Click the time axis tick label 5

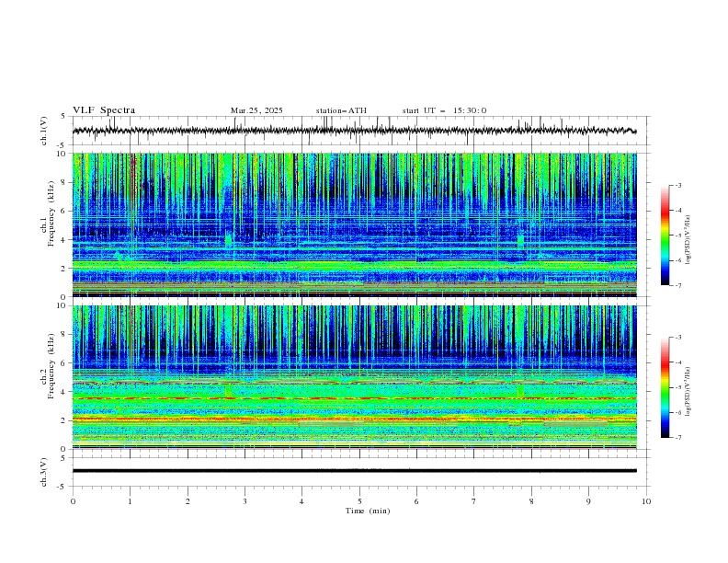[359, 501]
